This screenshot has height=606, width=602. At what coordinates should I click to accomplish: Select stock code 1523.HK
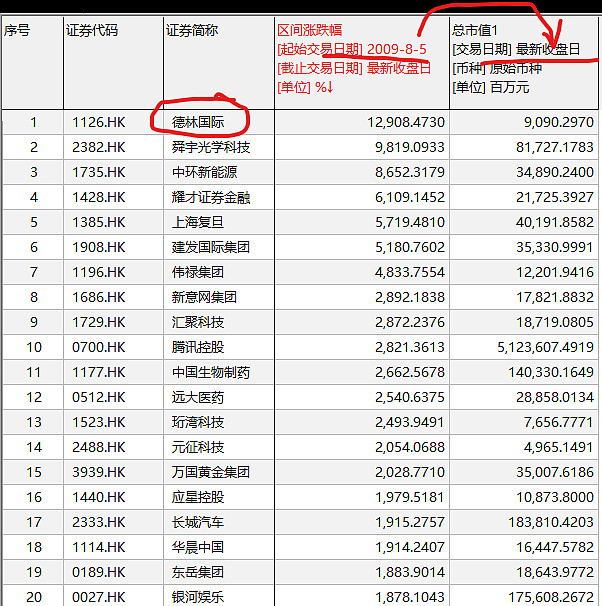(99, 422)
